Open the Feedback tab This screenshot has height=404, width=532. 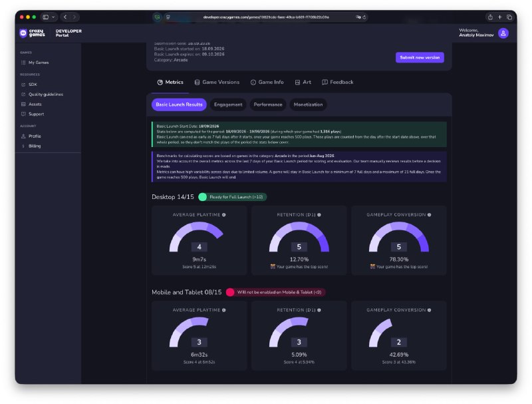click(x=338, y=82)
